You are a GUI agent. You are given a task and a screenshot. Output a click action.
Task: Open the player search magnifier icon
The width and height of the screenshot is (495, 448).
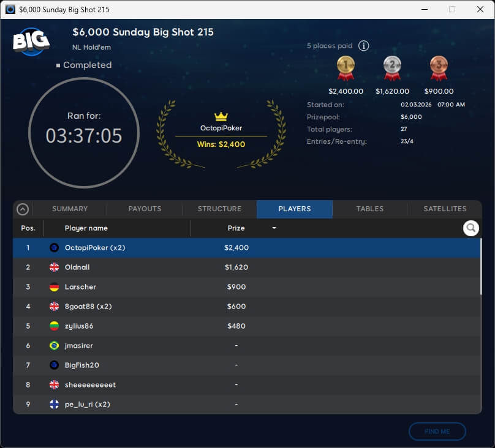(x=470, y=228)
